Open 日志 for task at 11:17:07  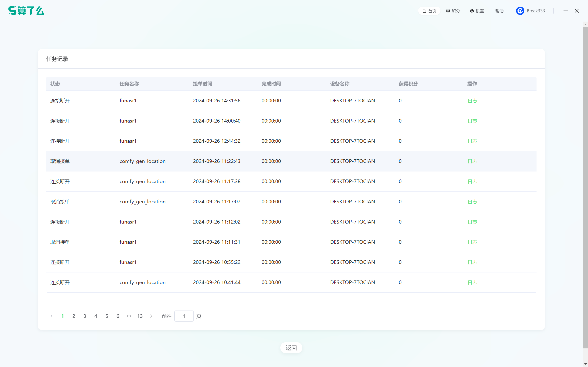[472, 202]
